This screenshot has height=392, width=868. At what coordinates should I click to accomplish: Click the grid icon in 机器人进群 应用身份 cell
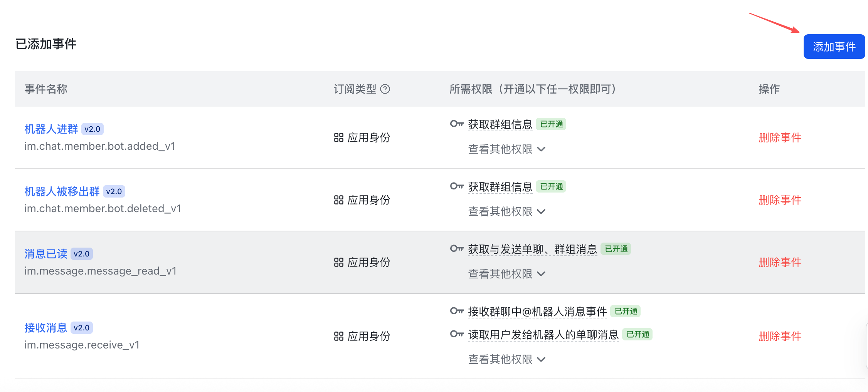[x=338, y=138]
